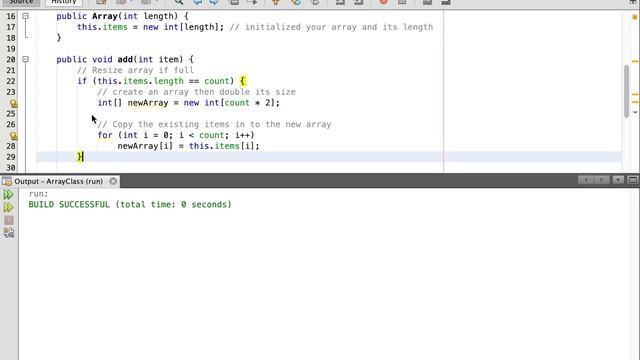640x360 pixels.
Task: Close the Output ArrayClass (run) tab
Action: point(113,181)
